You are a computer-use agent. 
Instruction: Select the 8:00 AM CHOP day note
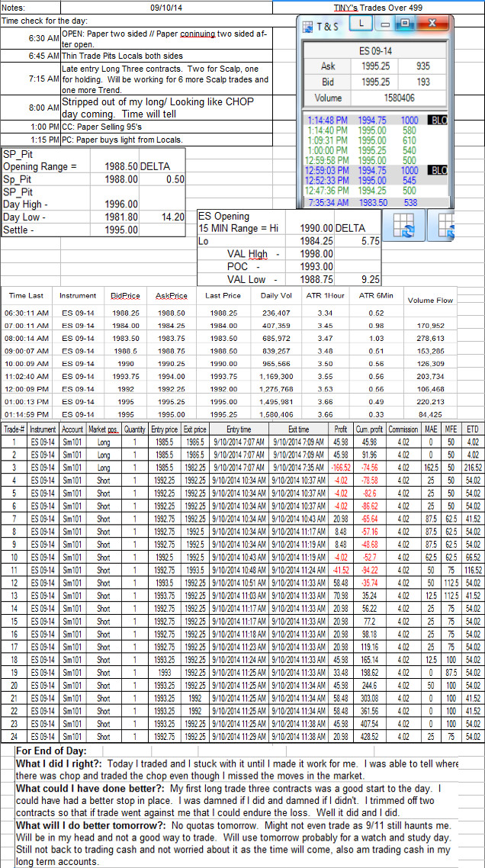pyautogui.click(x=166, y=108)
